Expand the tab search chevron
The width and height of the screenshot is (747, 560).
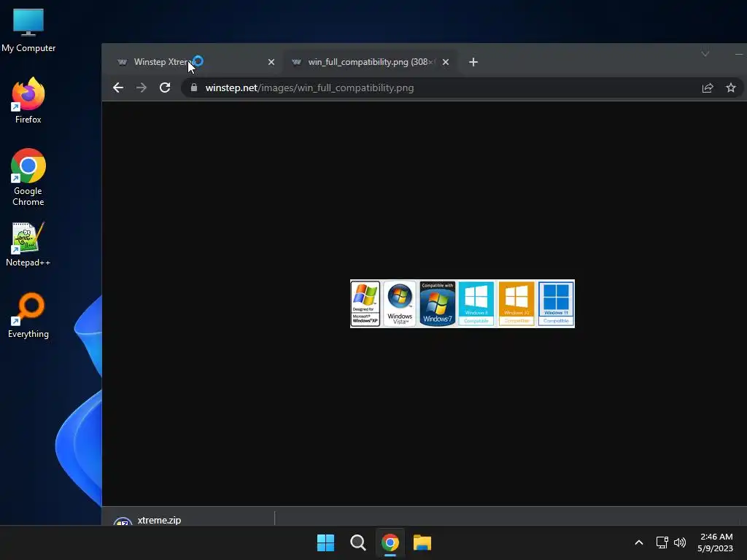pyautogui.click(x=705, y=54)
